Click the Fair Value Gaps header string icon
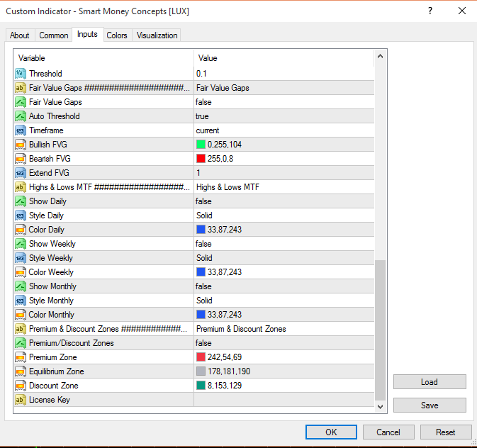477x448 pixels. tap(21, 88)
